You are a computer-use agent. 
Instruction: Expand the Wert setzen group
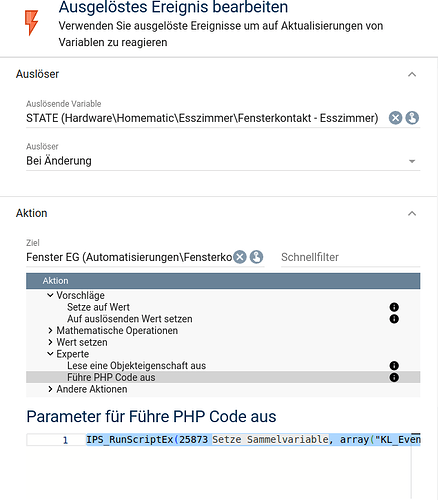(x=50, y=342)
